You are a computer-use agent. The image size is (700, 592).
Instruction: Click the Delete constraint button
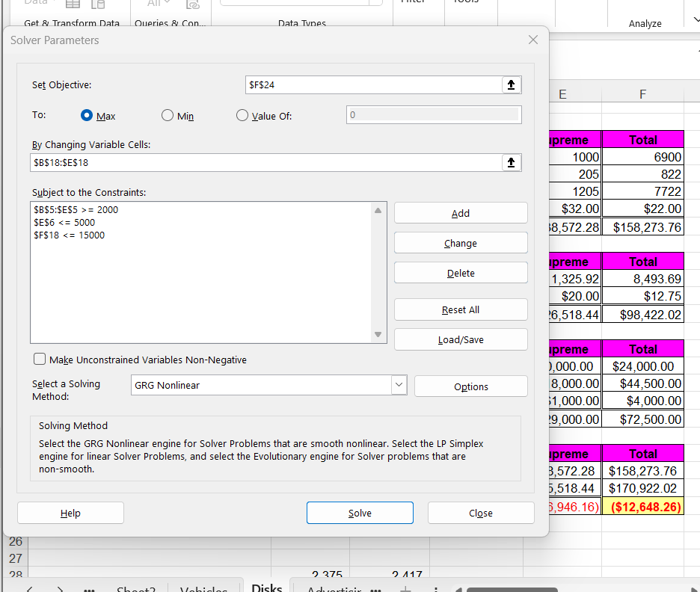pyautogui.click(x=461, y=273)
